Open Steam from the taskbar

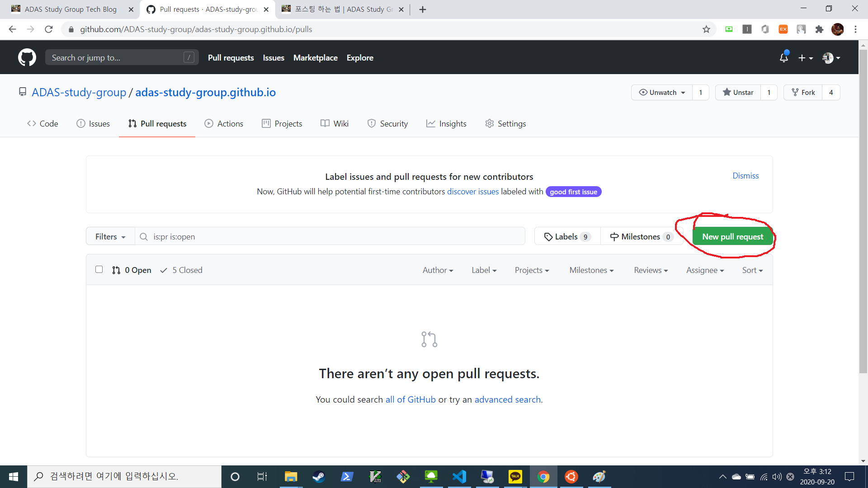coord(318,476)
